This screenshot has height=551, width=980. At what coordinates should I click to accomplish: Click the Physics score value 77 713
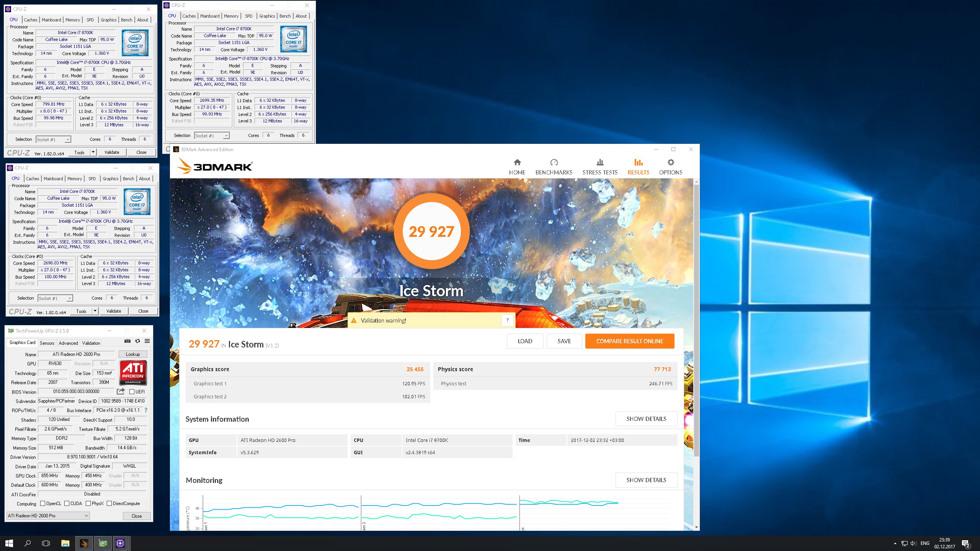[662, 369]
